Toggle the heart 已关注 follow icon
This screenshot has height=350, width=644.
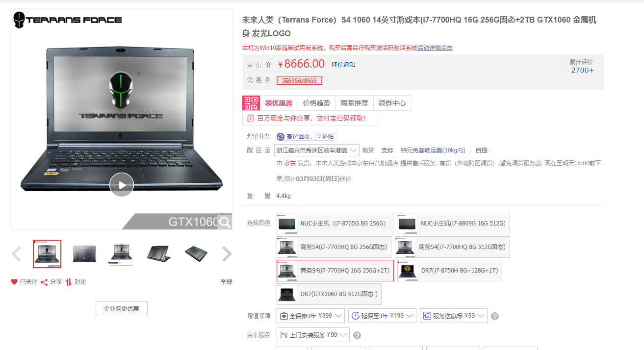(14, 282)
